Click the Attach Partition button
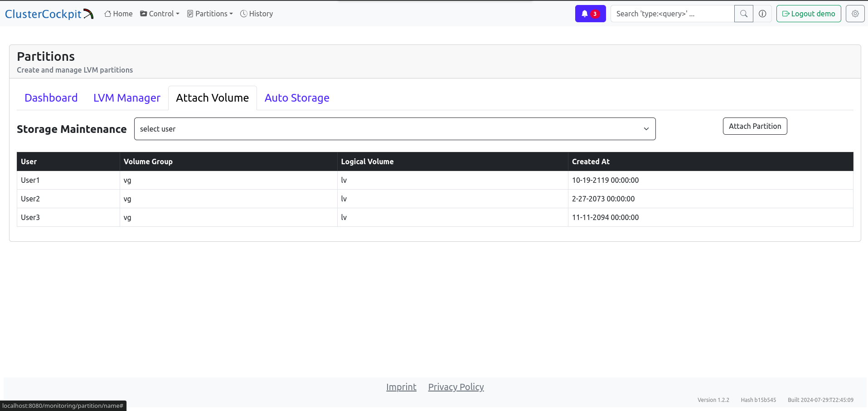 click(755, 126)
